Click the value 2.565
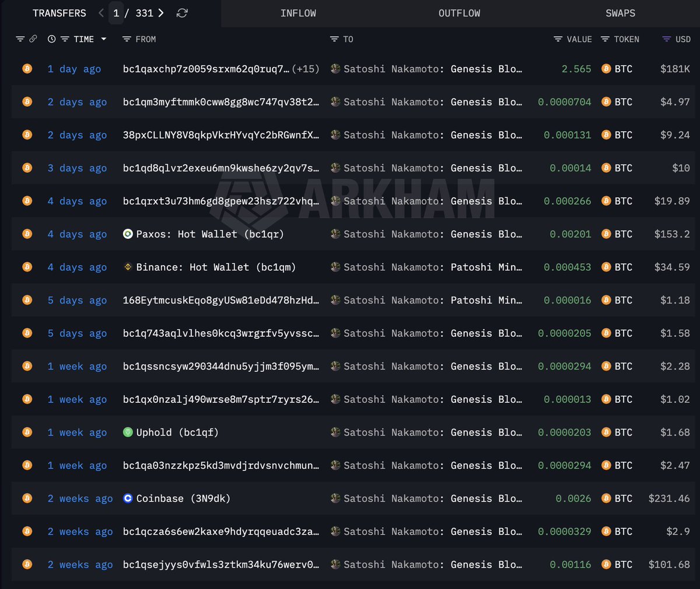700x589 pixels. coord(576,69)
